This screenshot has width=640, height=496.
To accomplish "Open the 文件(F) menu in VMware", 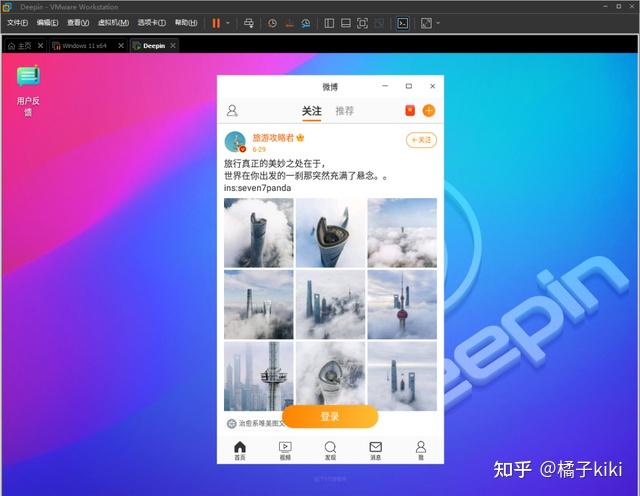I will click(x=17, y=23).
